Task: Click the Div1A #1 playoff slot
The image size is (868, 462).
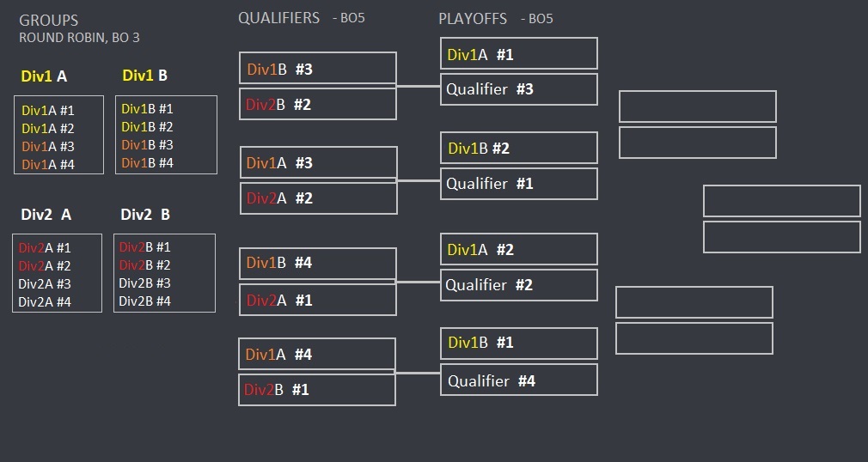Action: tap(518, 54)
